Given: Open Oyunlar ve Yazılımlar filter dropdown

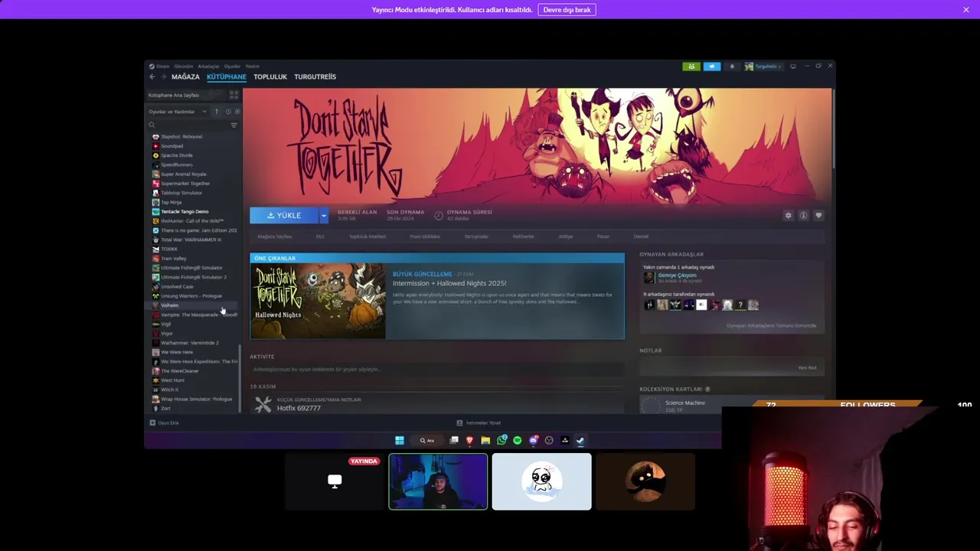Looking at the screenshot, I should [x=178, y=112].
